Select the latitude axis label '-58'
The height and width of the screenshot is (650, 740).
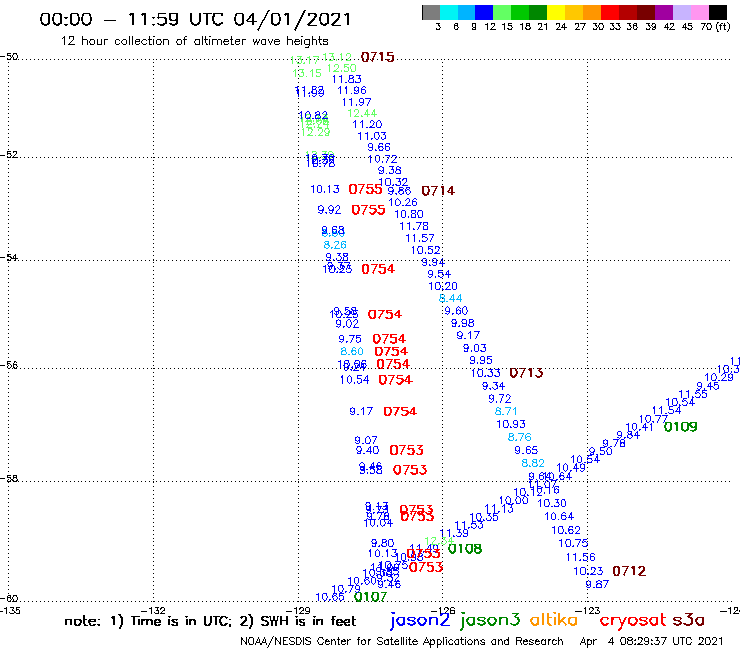pyautogui.click(x=9, y=478)
